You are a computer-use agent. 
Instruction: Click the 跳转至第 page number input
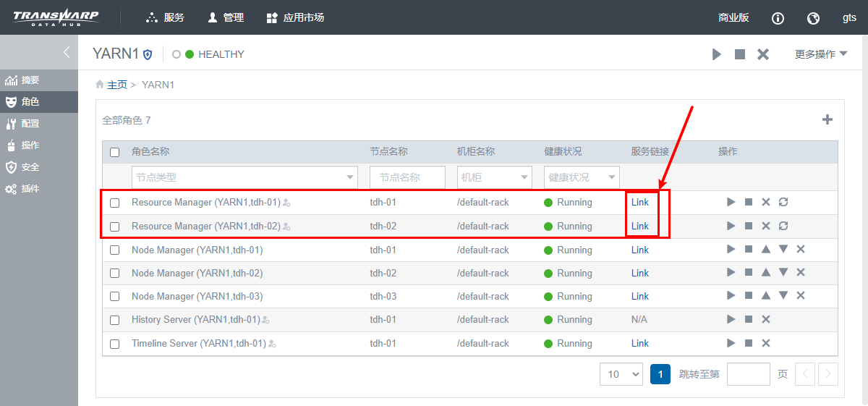(748, 374)
